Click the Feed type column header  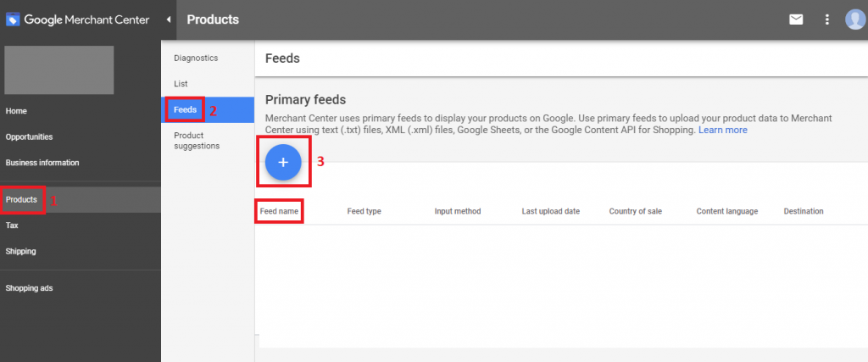click(364, 211)
